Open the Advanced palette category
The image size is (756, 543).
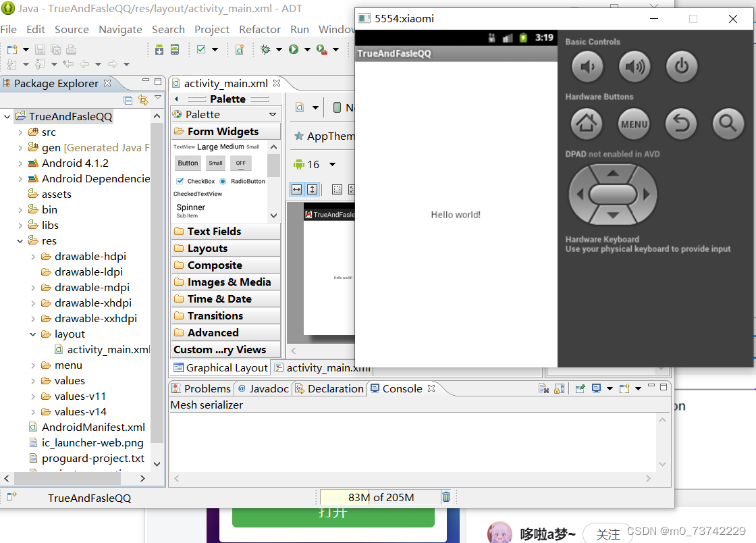click(225, 333)
